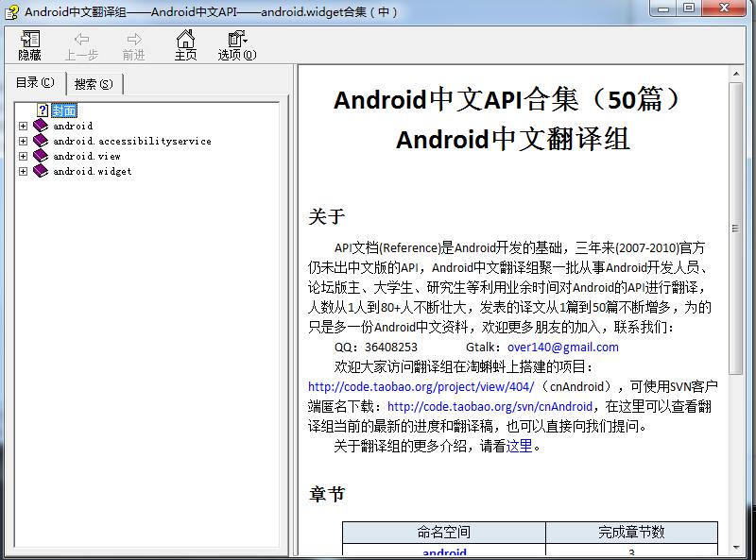The width and height of the screenshot is (756, 560).
Task: Switch to the Contents (目录) tab
Action: (x=35, y=83)
